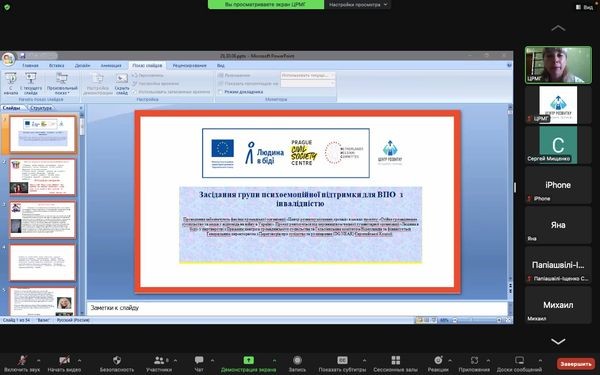The height and width of the screenshot is (375, 600).
Task: Open the Chat bubble icon
Action: point(199,360)
